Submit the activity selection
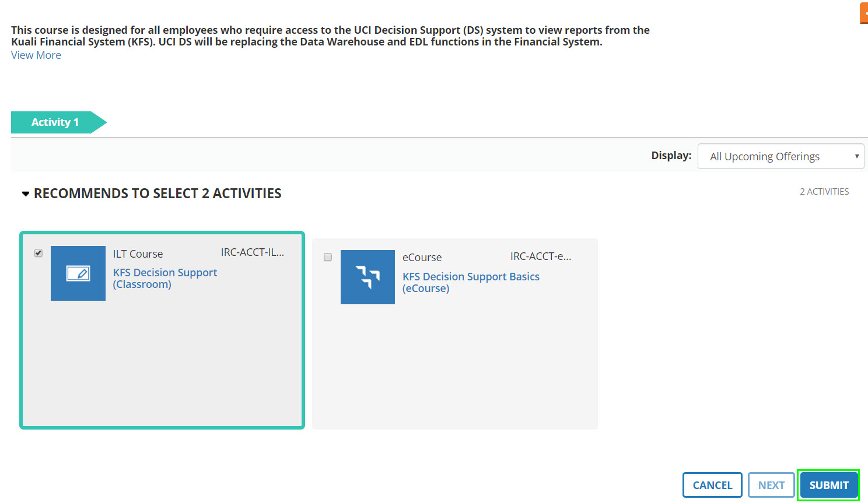Image resolution: width=868 pixels, height=503 pixels. (828, 485)
